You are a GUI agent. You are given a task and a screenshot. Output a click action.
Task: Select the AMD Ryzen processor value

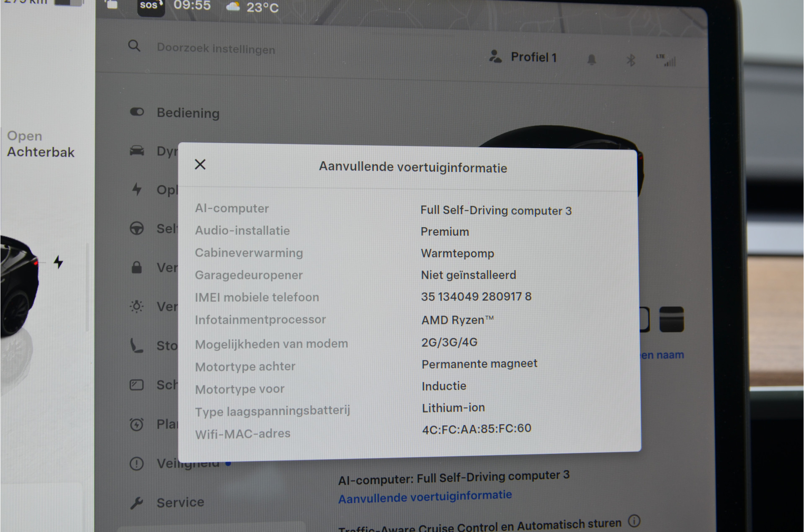(x=457, y=320)
